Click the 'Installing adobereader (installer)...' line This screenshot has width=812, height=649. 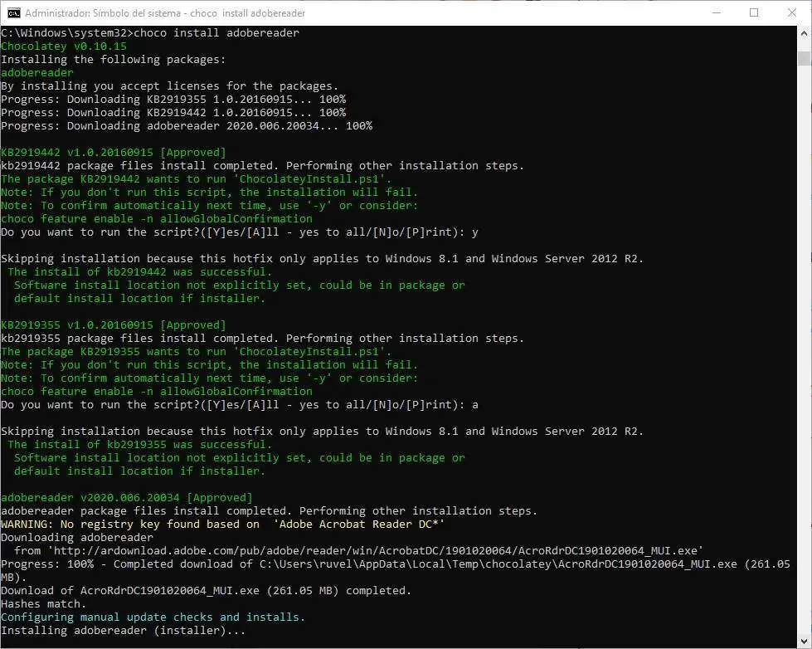click(124, 631)
